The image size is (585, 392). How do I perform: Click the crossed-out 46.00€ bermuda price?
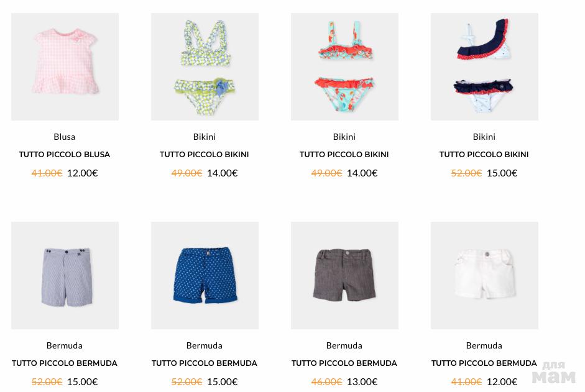click(326, 382)
